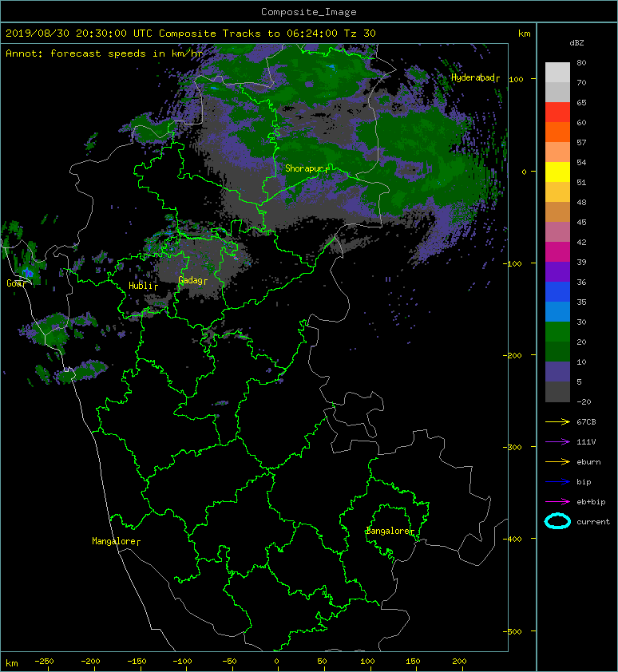Click the -400 tick label on right axis
This screenshot has height=672, width=618.
click(512, 539)
